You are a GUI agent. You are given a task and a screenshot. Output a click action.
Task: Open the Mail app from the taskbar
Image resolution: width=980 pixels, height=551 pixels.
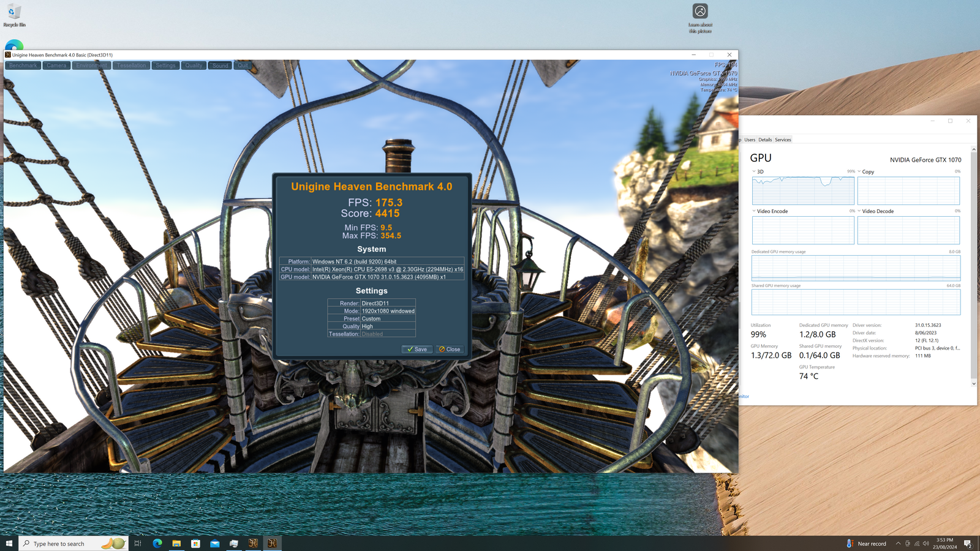[x=215, y=544]
